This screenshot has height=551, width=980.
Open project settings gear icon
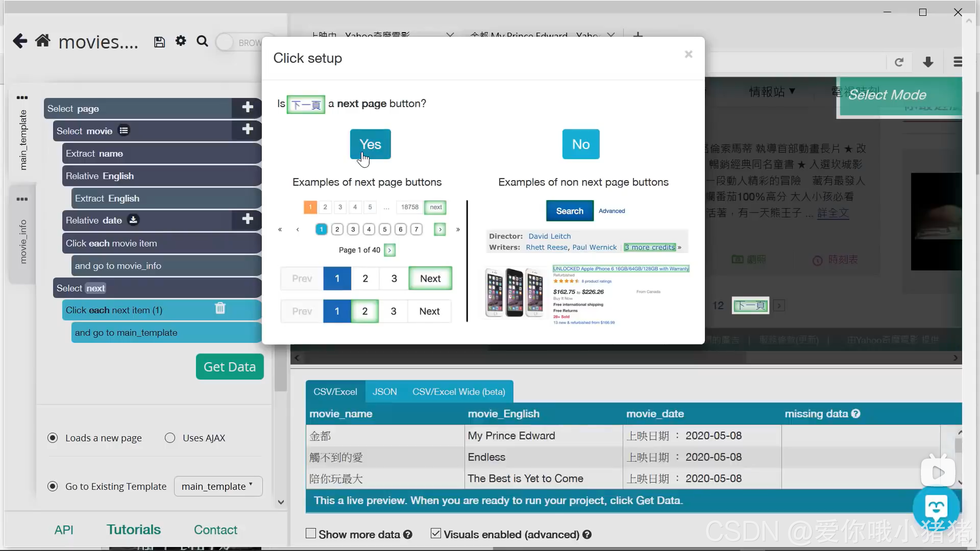point(181,41)
